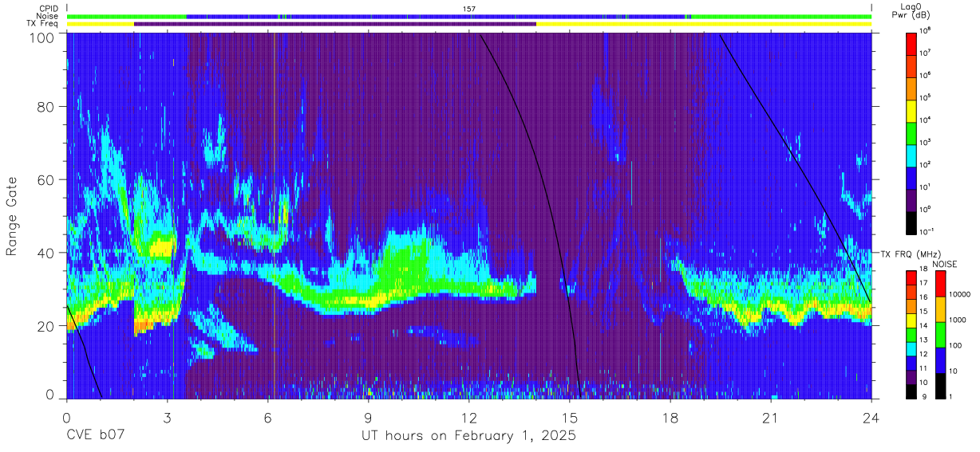Viewport: 980px width, 452px height.
Task: Click the 1000 label on noise legend
Action: pos(957,320)
